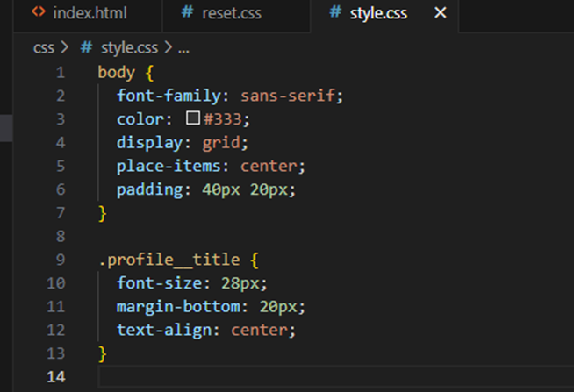This screenshot has width=574, height=392.
Task: Open the css folder breadcrumb
Action: [44, 48]
